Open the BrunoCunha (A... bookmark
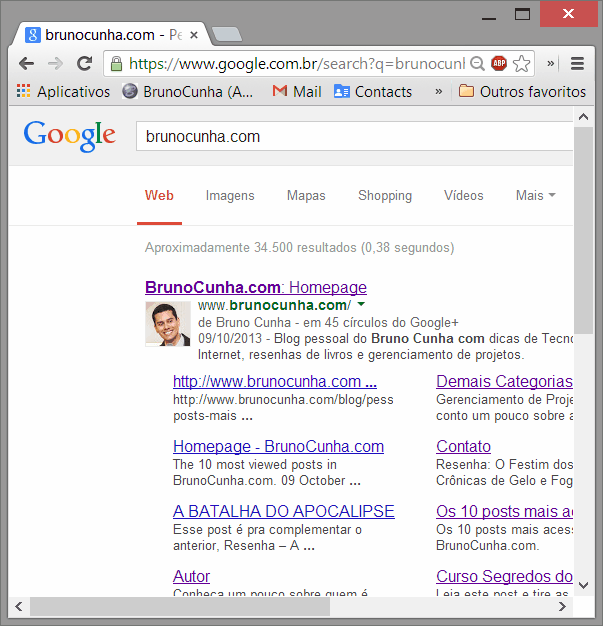This screenshot has width=603, height=626. (x=187, y=92)
